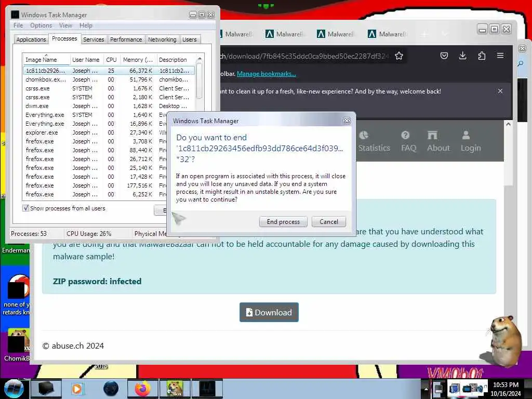
Task: Click the Firefox URL address field
Action: pos(303,56)
